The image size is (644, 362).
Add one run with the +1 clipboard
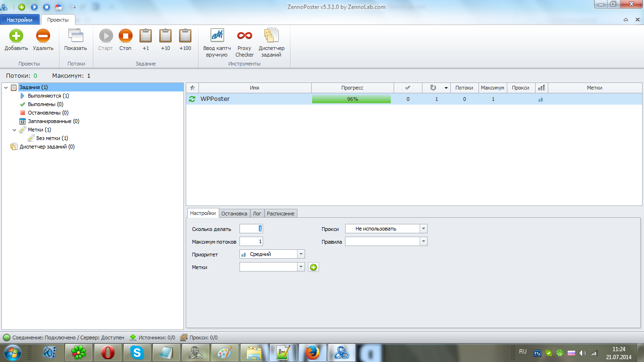(146, 41)
